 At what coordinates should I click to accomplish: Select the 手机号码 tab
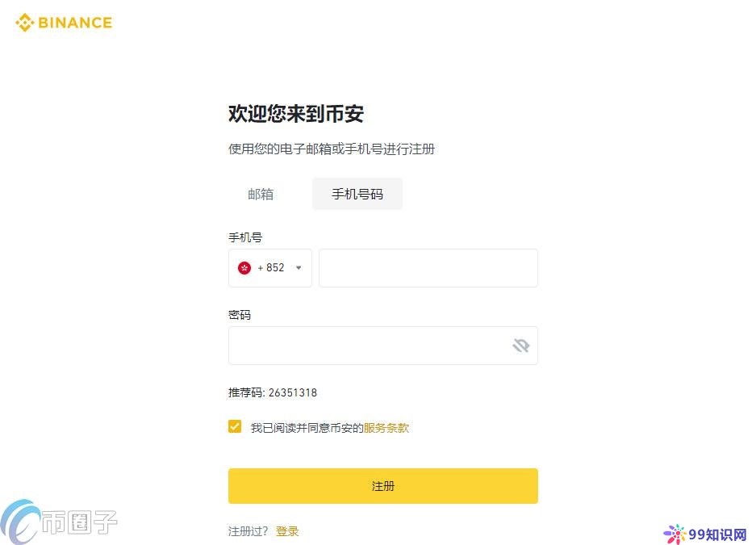point(357,194)
